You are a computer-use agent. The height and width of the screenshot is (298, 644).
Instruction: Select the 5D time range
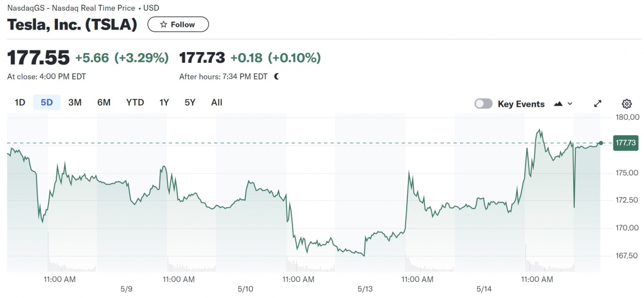pyautogui.click(x=47, y=103)
